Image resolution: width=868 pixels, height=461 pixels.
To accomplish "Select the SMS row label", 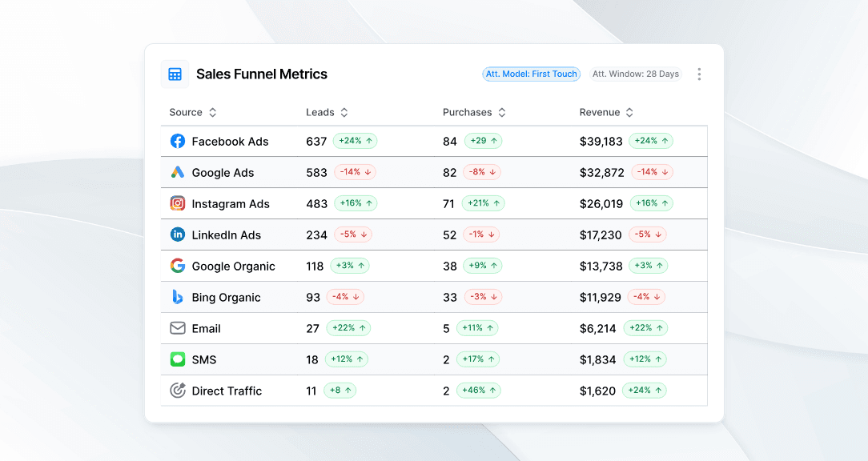I will [x=204, y=359].
